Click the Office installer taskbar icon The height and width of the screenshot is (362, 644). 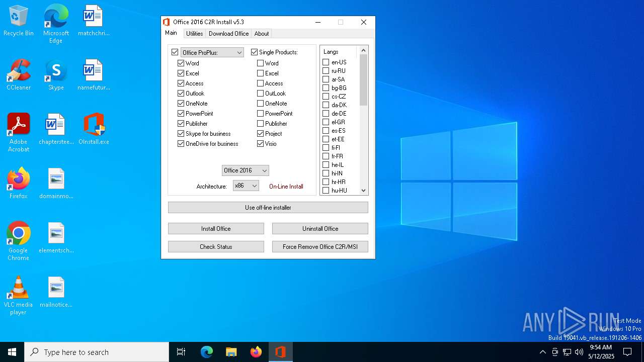point(280,352)
